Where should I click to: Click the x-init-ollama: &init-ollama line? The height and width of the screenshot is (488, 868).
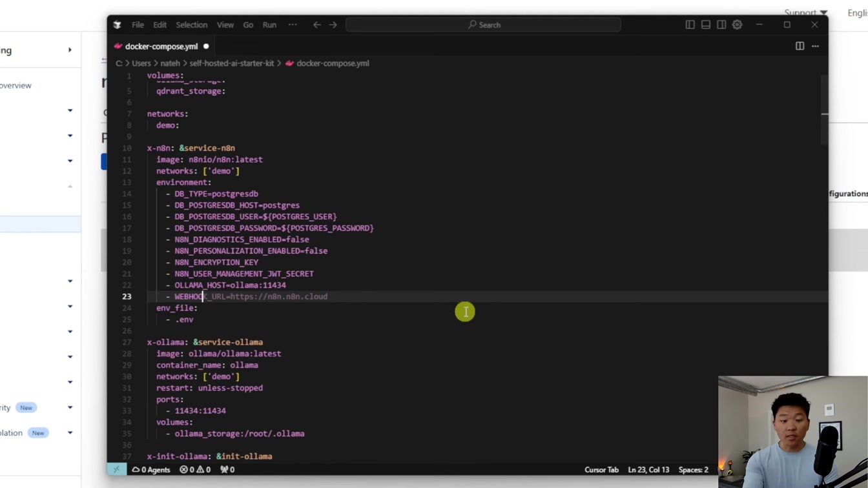[209, 456]
